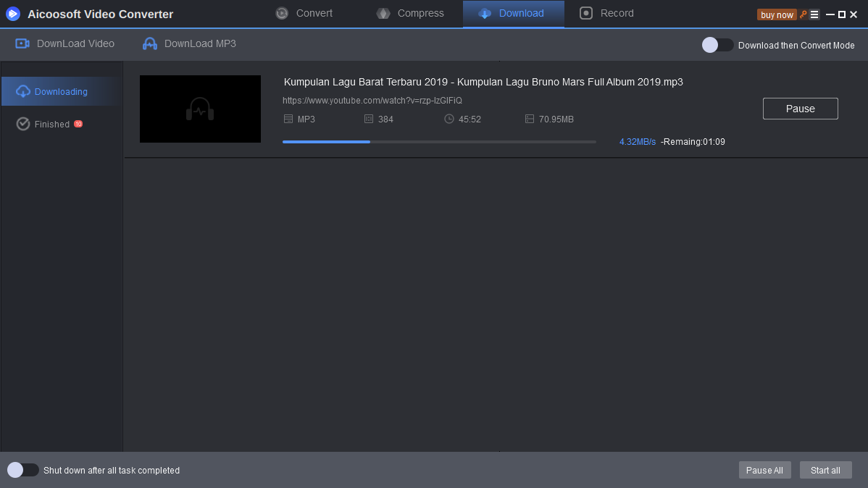Viewport: 868px width, 488px height.
Task: Click DownLoad Video button
Action: click(64, 43)
